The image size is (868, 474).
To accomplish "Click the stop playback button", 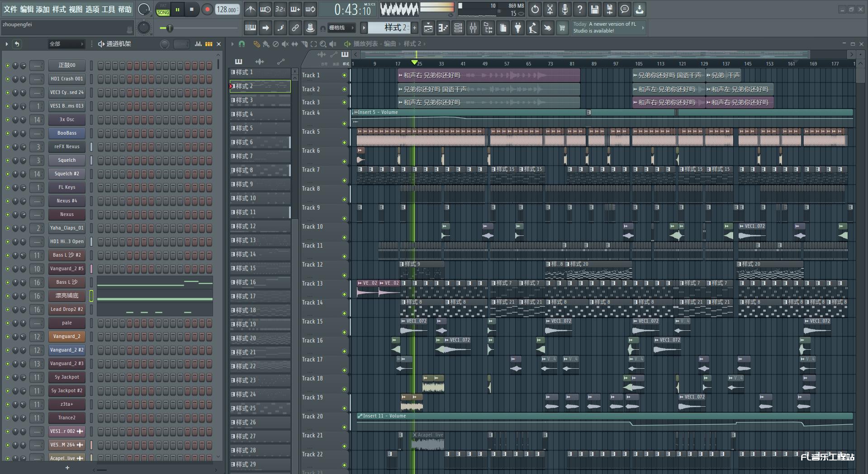I will coord(192,9).
